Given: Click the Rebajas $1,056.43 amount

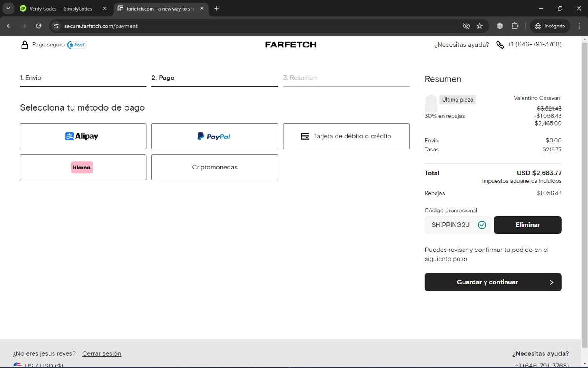Looking at the screenshot, I should click(549, 193).
